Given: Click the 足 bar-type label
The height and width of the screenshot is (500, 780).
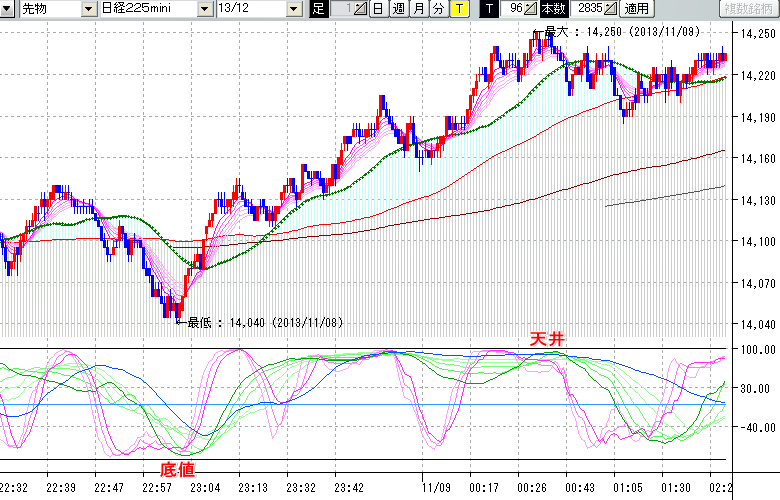Looking at the screenshot, I should pyautogui.click(x=318, y=9).
